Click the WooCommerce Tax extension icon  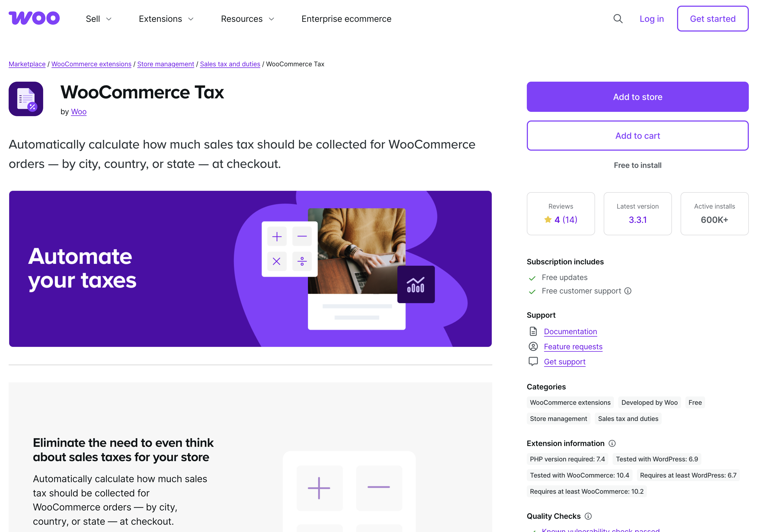tap(26, 99)
